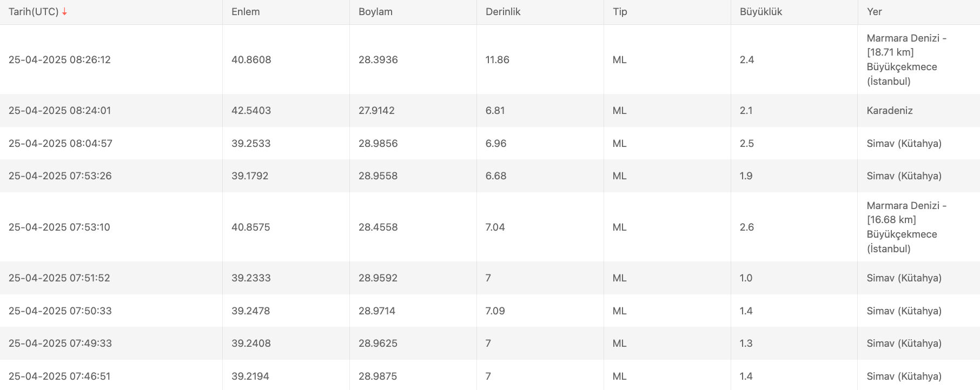This screenshot has height=390, width=980.
Task: Sort table by Boylam column header
Action: [x=375, y=12]
